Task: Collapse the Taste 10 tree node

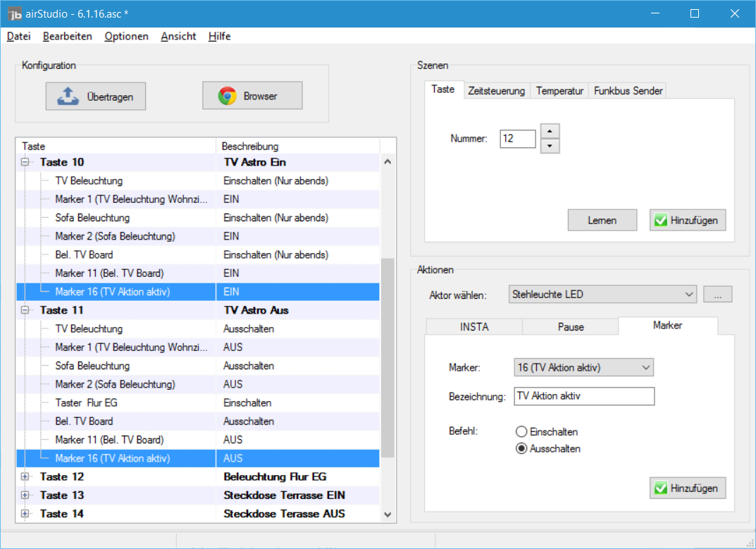Action: (25, 163)
